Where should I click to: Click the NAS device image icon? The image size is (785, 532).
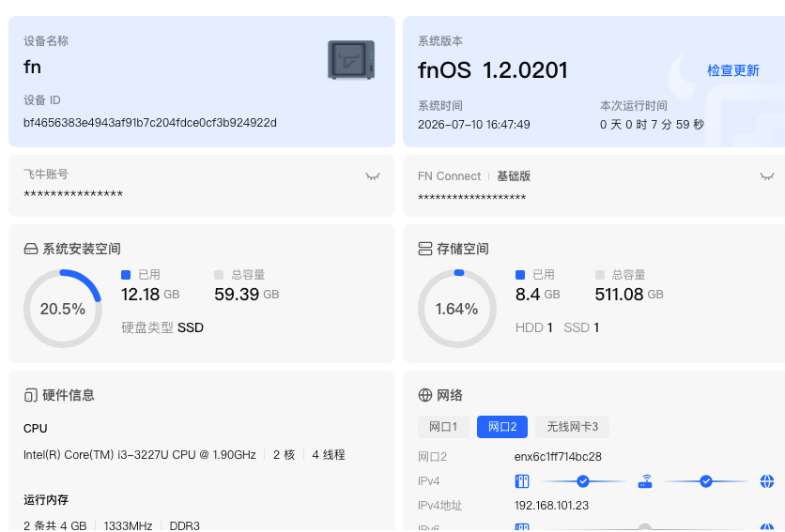[351, 60]
